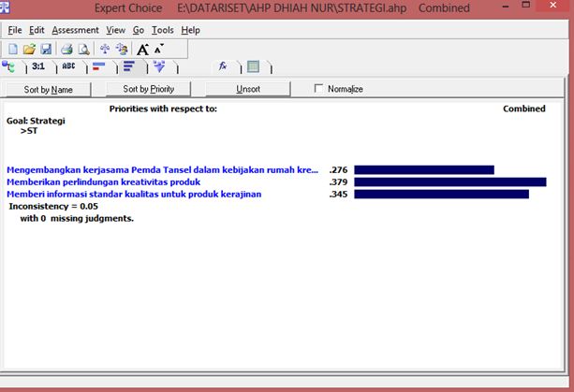Select 'Memberikan perlindungan kreativitas produk' item
The height and width of the screenshot is (392, 574).
[x=104, y=182]
